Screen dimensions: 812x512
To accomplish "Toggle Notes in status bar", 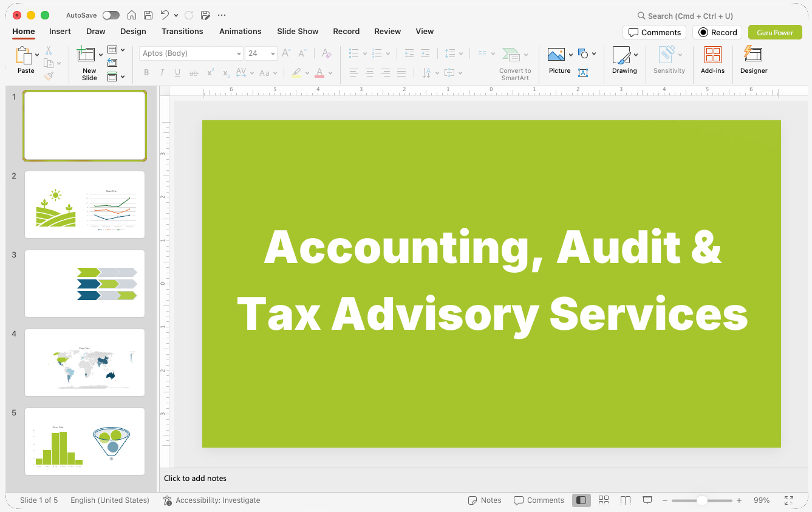I will click(x=485, y=500).
